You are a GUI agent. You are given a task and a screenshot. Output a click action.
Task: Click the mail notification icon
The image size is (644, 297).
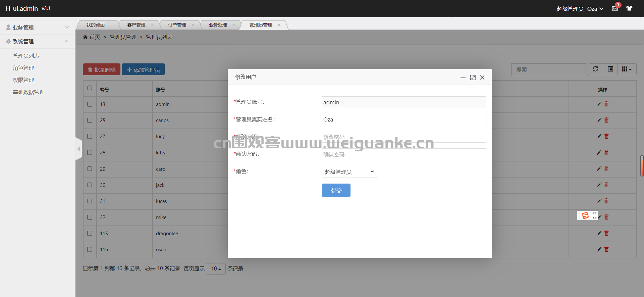(x=615, y=9)
